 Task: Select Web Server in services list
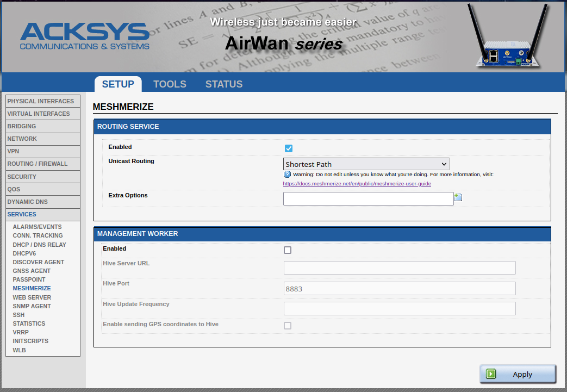[x=32, y=297]
